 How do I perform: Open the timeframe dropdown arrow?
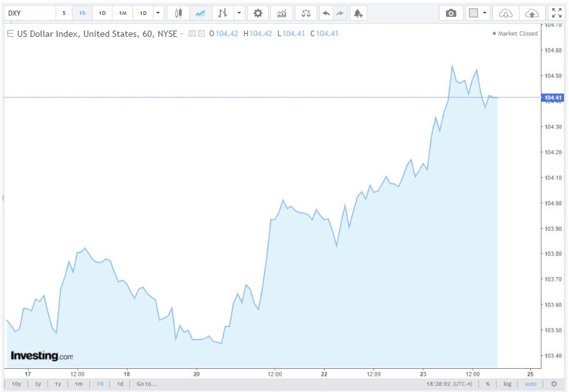(157, 12)
